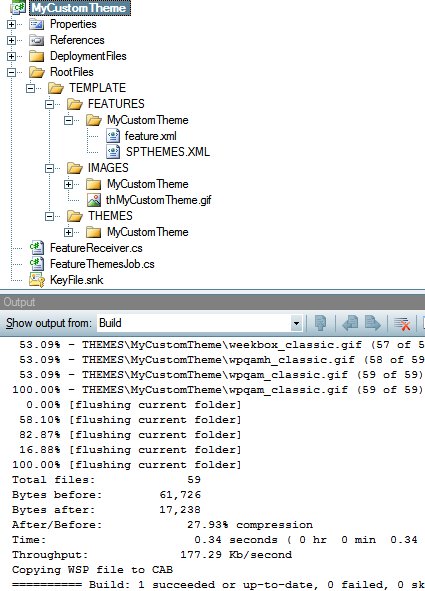Collapse MyCustomTheme folder under FEATURES
This screenshot has width=425, height=591.
(68, 120)
